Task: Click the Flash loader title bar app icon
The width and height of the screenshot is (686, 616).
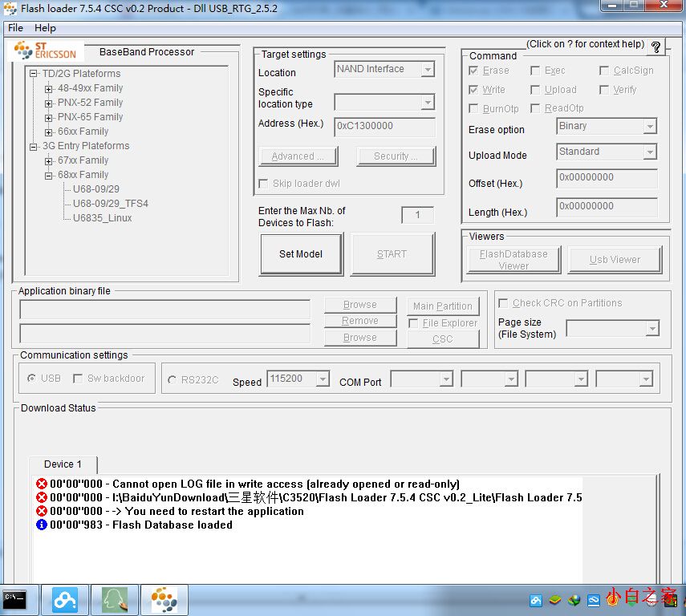Action: [10, 9]
